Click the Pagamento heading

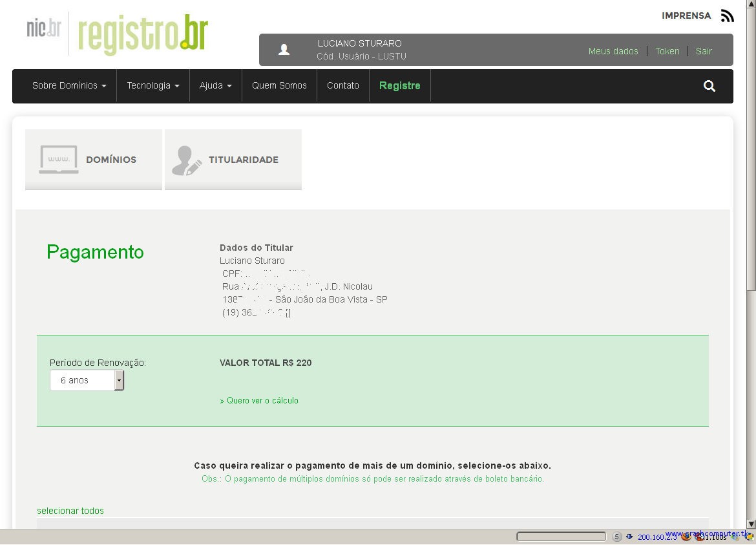pyautogui.click(x=95, y=251)
